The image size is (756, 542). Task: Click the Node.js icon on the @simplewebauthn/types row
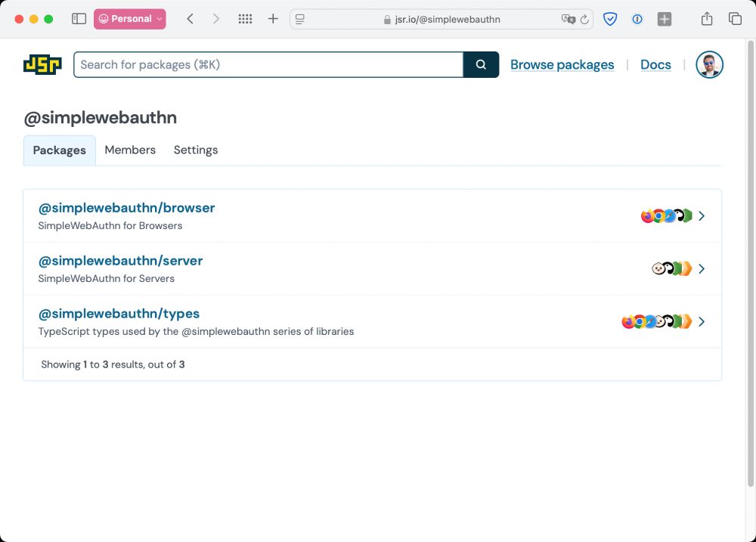point(677,321)
